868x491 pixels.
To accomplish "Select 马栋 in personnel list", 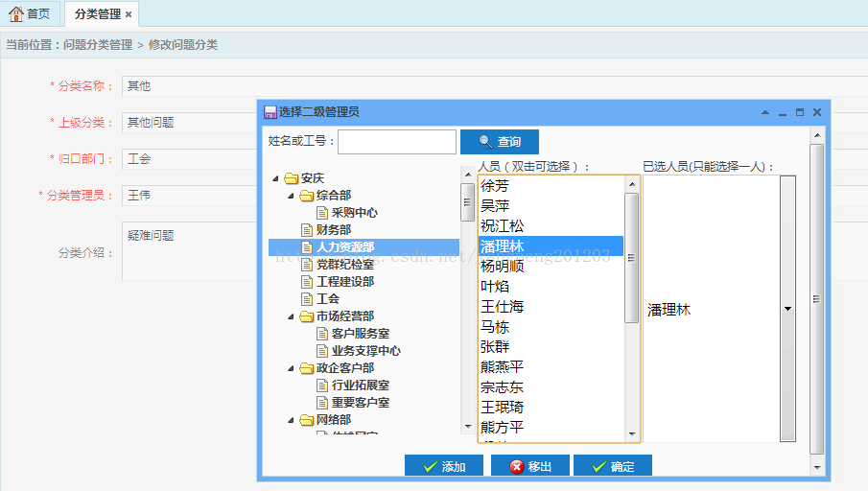I will click(551, 327).
